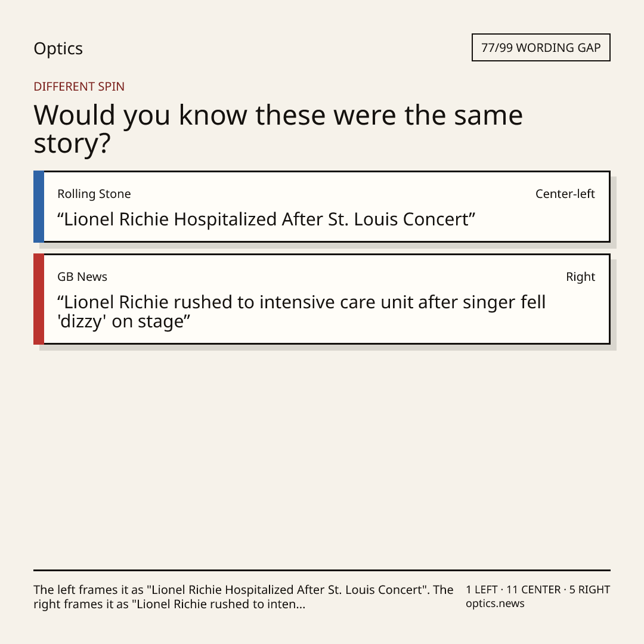Select the DIFFERENT SPIN label
Viewport: 644px width, 644px height.
coord(79,86)
